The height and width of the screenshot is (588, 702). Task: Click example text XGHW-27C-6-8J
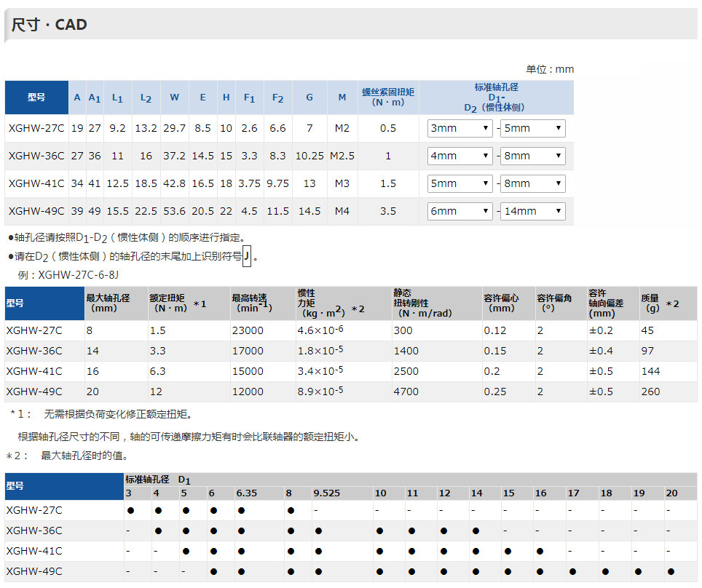tap(79, 275)
